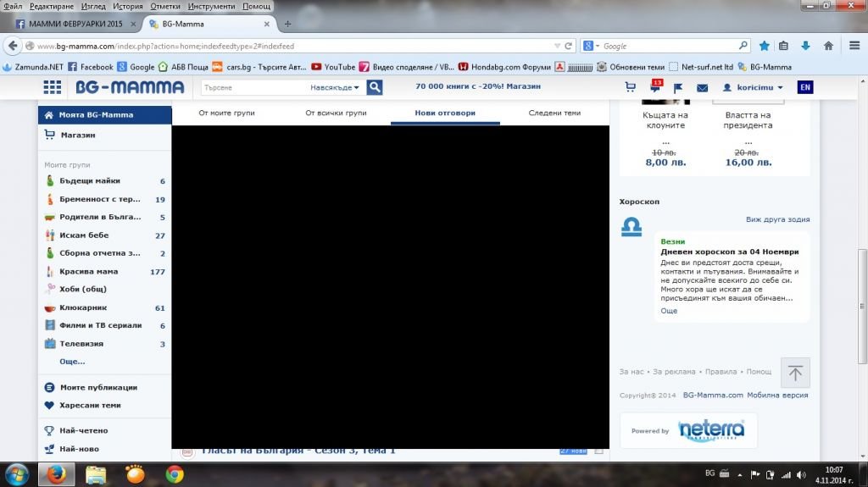Click the flag icon in site header
This screenshot has width=868, height=487.
click(x=678, y=87)
